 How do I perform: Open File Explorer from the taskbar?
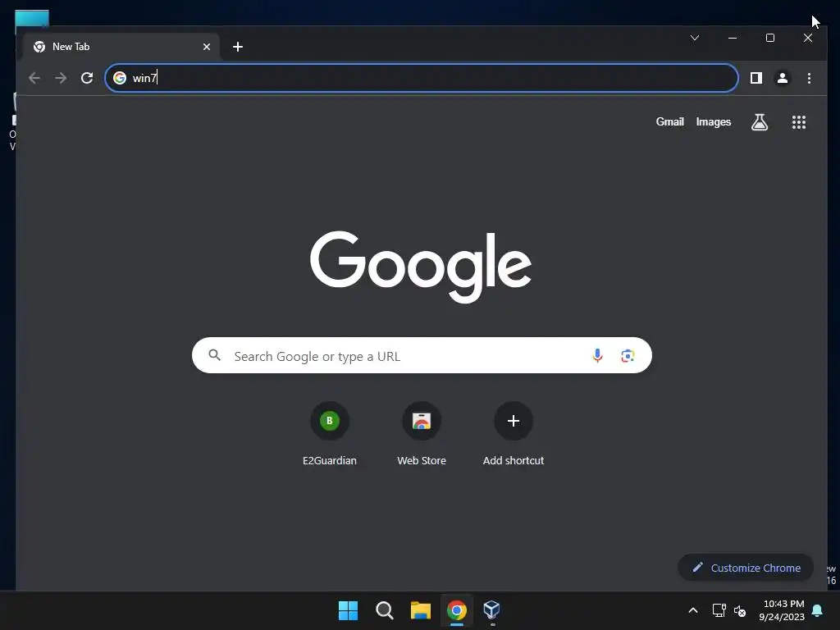421,610
